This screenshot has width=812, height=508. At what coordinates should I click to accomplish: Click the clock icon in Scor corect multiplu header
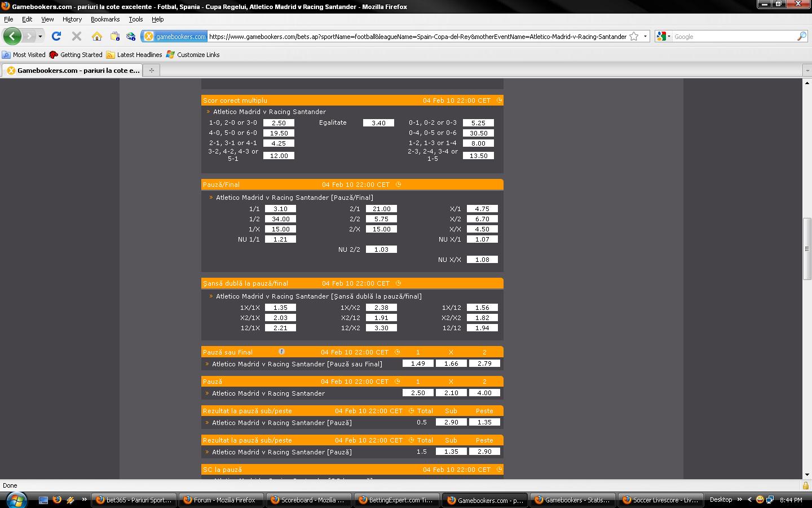[499, 100]
